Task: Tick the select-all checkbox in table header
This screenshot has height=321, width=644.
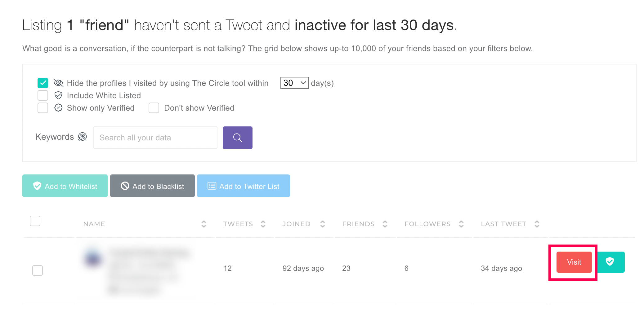Action: click(35, 221)
